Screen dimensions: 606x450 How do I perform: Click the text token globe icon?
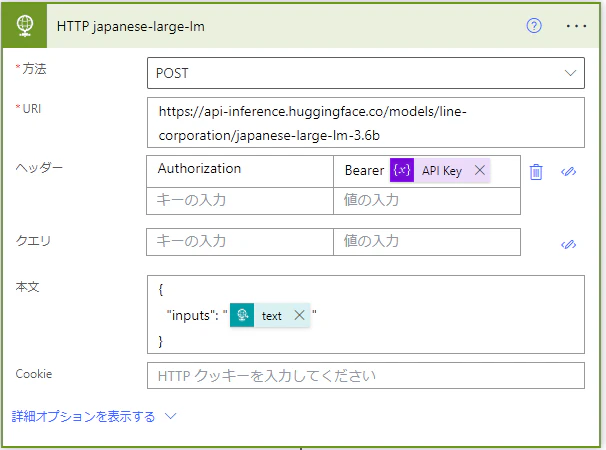click(242, 315)
